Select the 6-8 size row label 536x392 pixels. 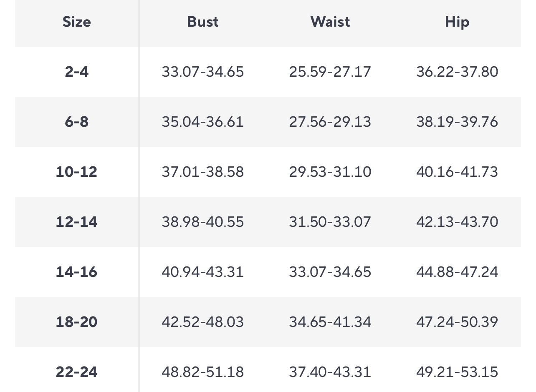point(76,122)
